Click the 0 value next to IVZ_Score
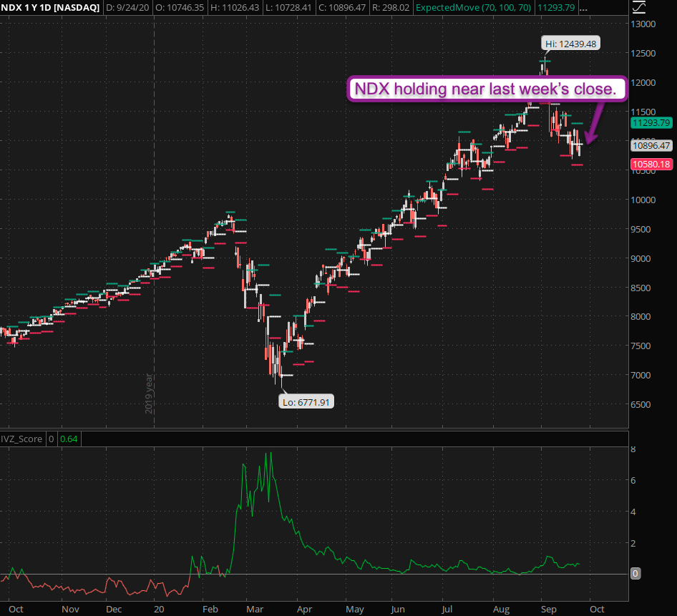677x616 pixels. [x=51, y=439]
